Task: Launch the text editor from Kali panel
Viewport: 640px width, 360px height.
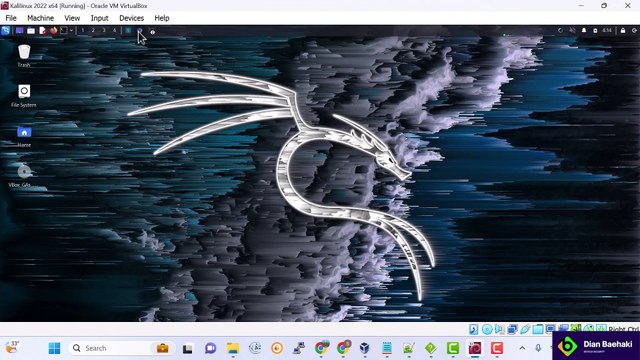Action: [x=42, y=31]
